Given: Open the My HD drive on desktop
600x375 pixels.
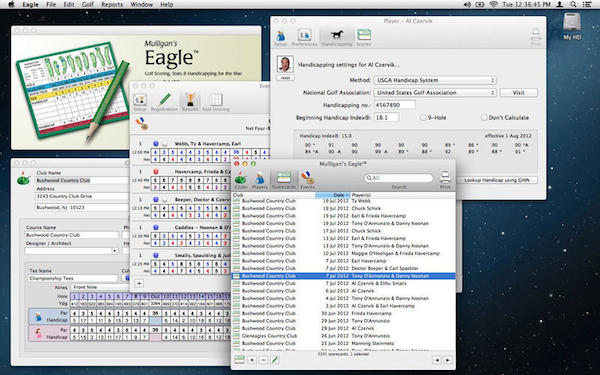Looking at the screenshot, I should (572, 26).
